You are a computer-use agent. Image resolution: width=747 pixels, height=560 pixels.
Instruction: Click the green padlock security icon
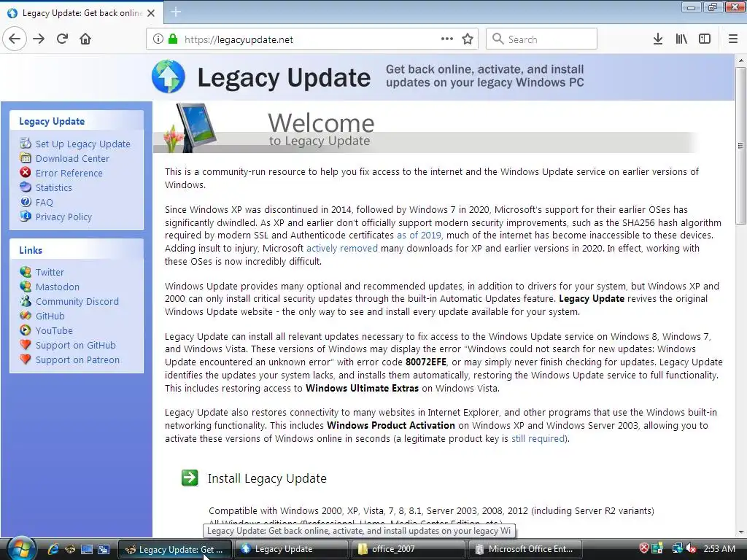tap(173, 39)
